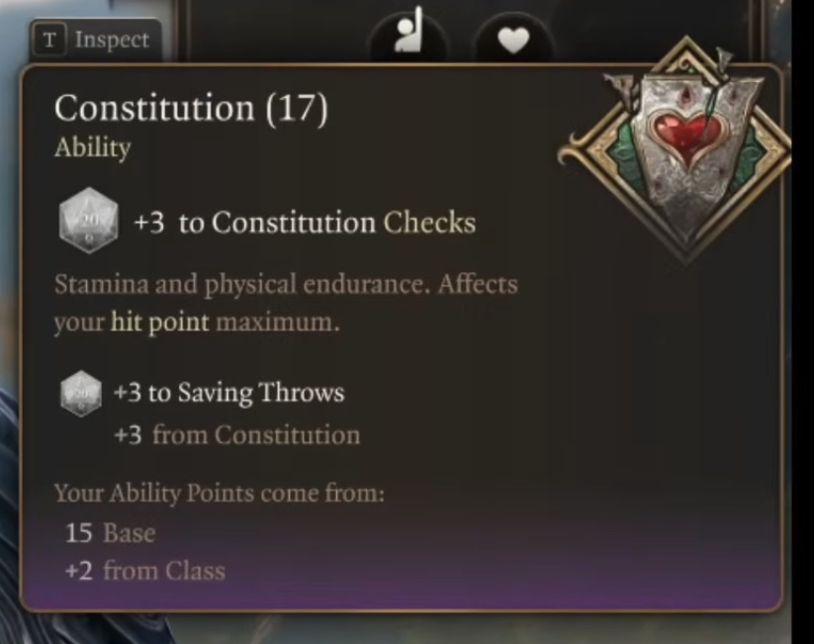Image resolution: width=814 pixels, height=644 pixels.
Task: Select the Ability subtitle label
Action: pos(92,147)
